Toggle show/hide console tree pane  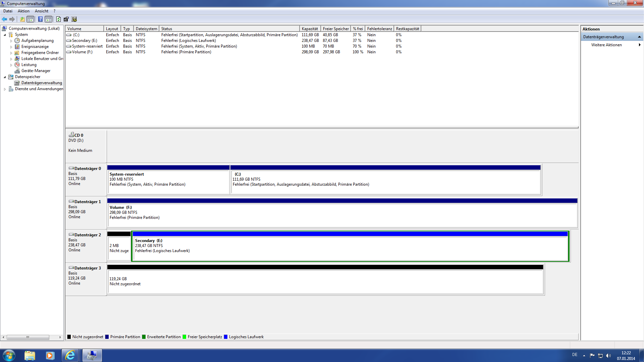(x=31, y=19)
